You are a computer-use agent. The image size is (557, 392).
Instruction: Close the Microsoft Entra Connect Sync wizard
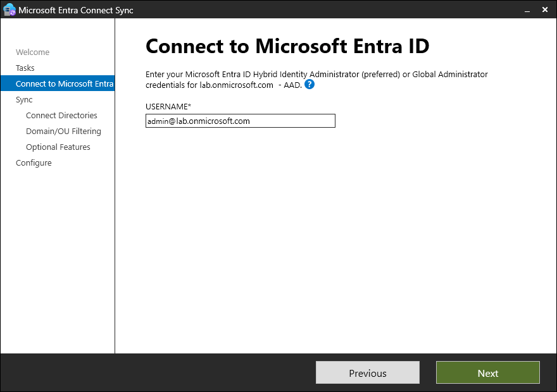[x=545, y=9]
